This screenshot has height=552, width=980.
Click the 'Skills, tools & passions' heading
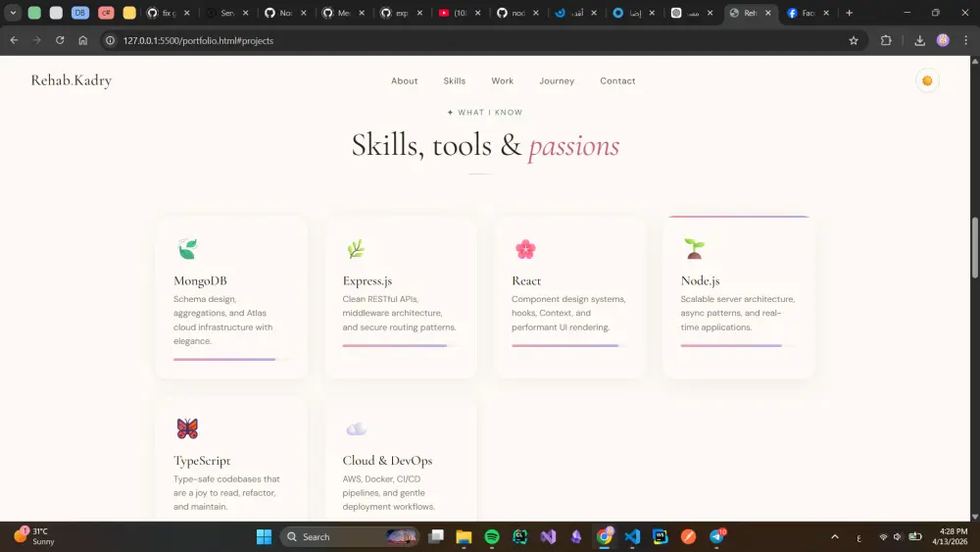tap(485, 145)
